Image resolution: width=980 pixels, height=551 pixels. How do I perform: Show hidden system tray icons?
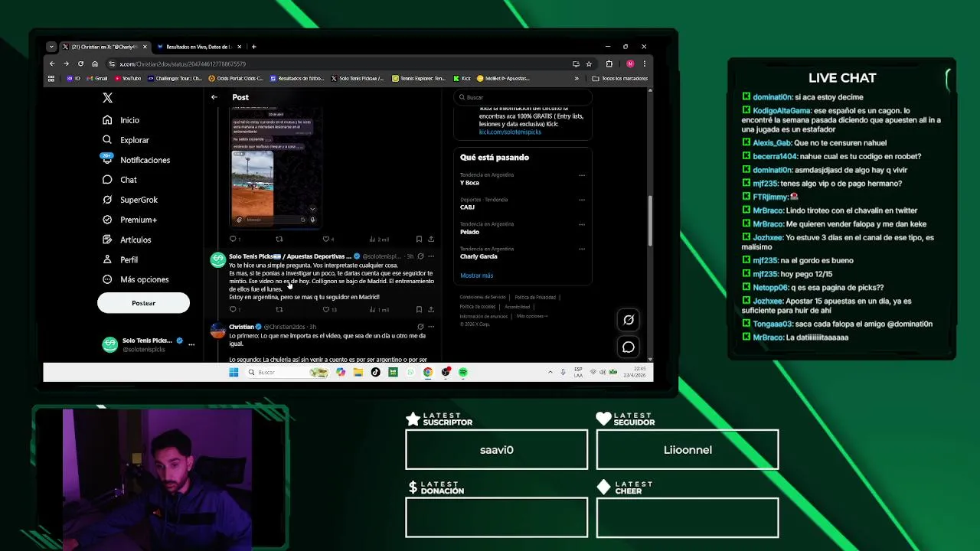tap(550, 372)
